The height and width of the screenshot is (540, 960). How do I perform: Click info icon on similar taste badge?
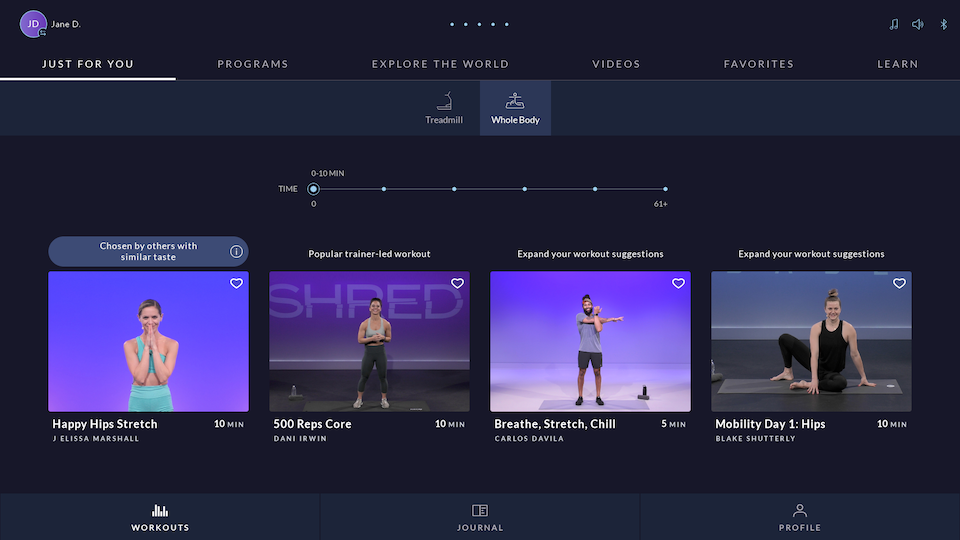(236, 251)
